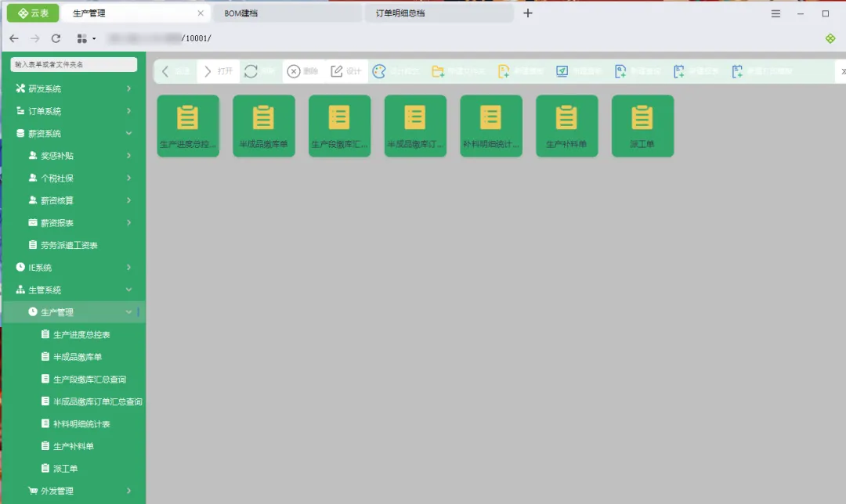The image size is (846, 504).
Task: Click the yellow new-document icon in toolbar
Action: pos(504,71)
